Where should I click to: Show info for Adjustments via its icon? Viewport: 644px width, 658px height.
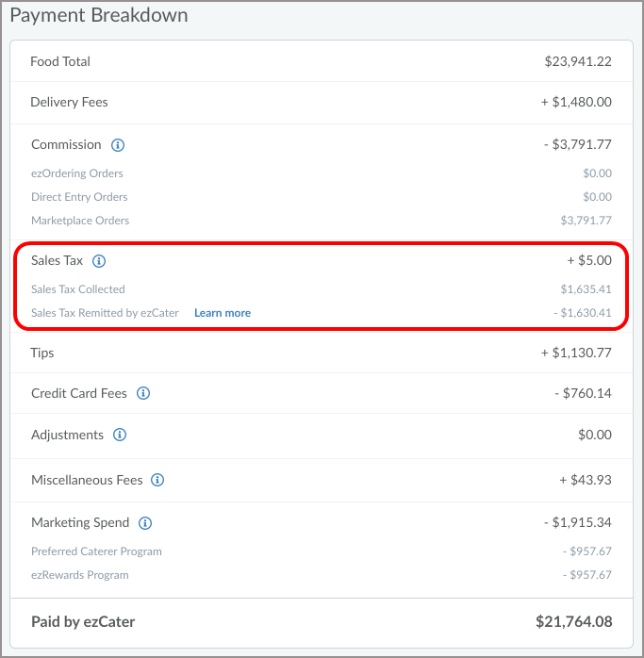pos(120,436)
